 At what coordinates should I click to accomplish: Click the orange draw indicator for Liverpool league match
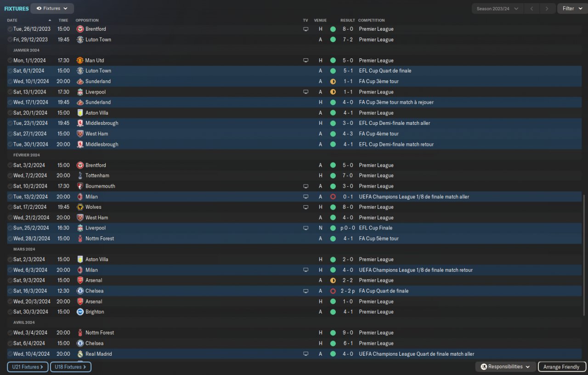333,92
